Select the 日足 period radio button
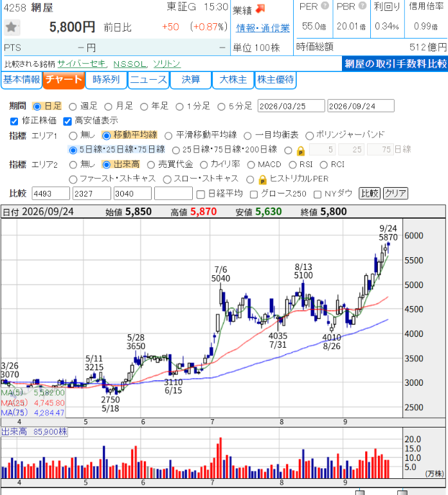This screenshot has height=495, width=448. click(x=37, y=107)
